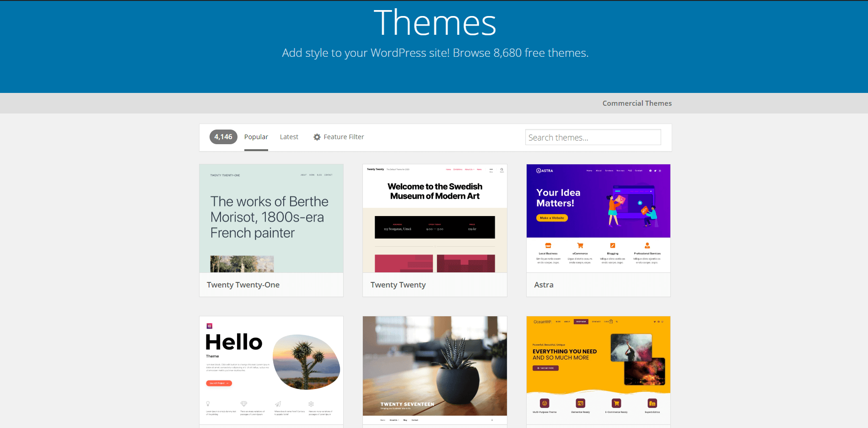Open the Feature Filter text link
Image resolution: width=868 pixels, height=428 pixels.
[x=344, y=137]
